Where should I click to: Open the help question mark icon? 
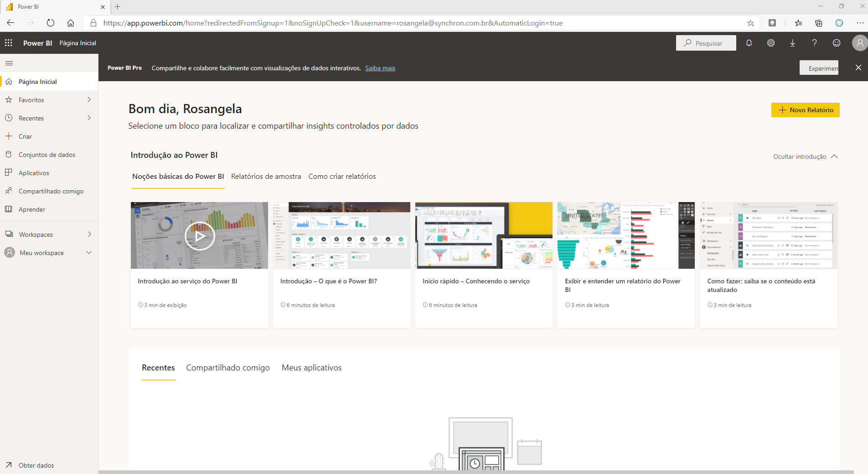pyautogui.click(x=815, y=43)
